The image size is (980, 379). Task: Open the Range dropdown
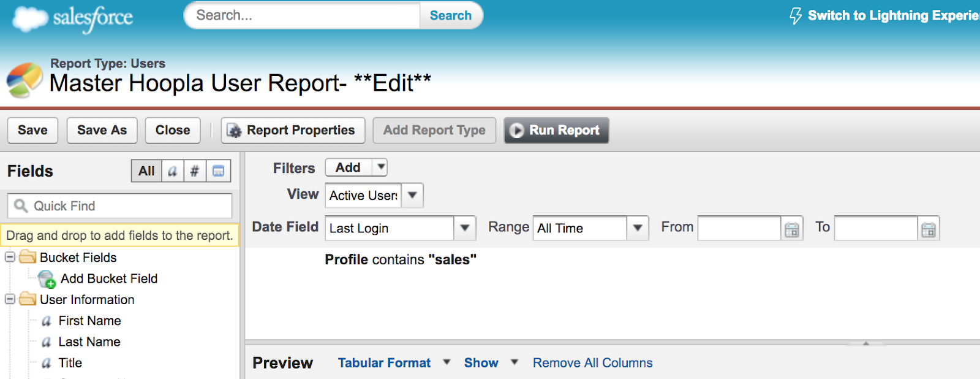tap(638, 228)
